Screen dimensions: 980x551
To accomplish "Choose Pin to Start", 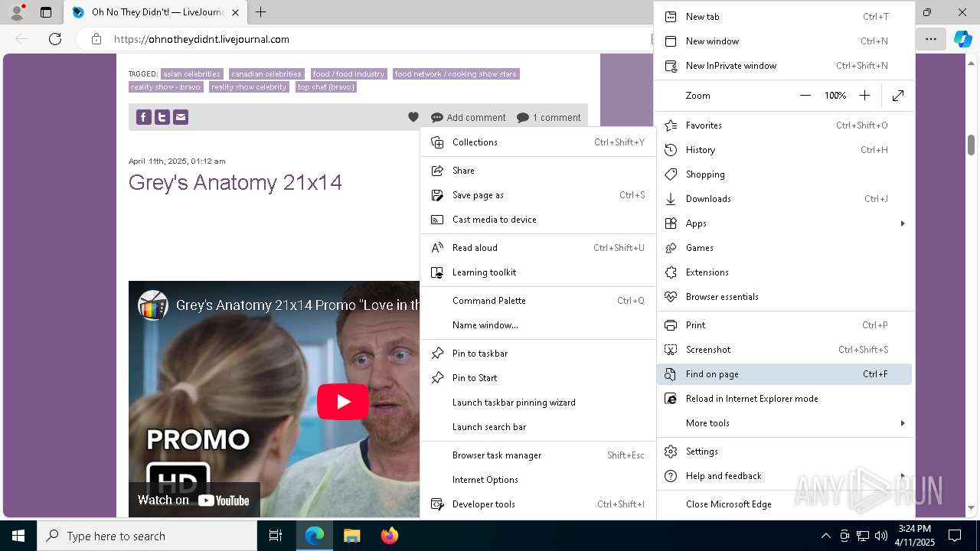I will point(538,378).
